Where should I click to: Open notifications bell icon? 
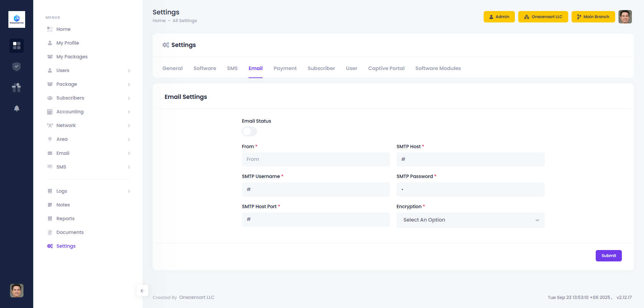[x=16, y=108]
